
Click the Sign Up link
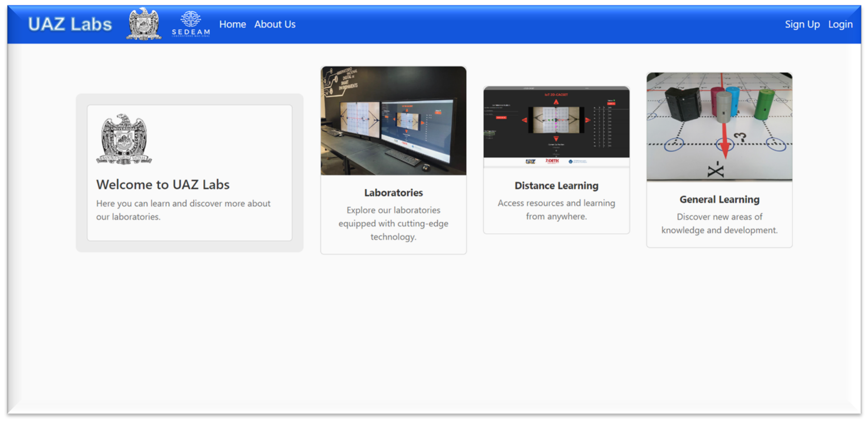click(x=802, y=24)
